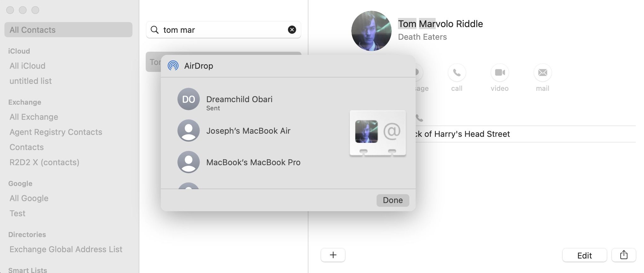
Task: Click Done in the AirDrop dialog
Action: 393,200
